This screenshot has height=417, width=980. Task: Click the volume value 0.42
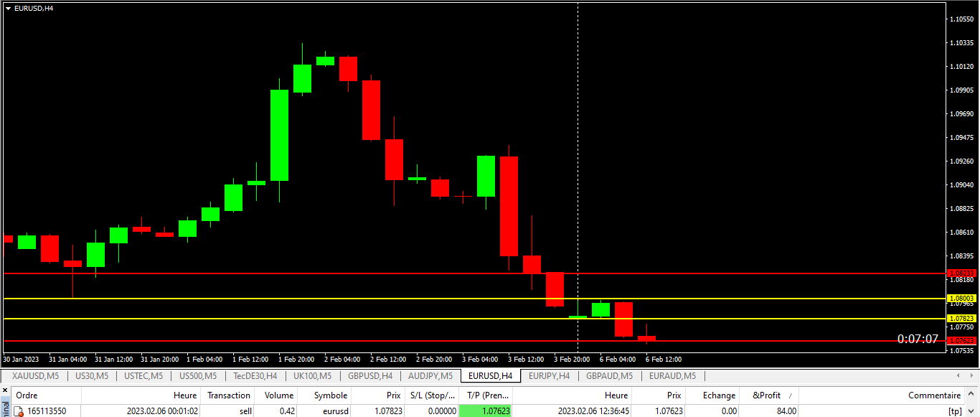coord(286,411)
